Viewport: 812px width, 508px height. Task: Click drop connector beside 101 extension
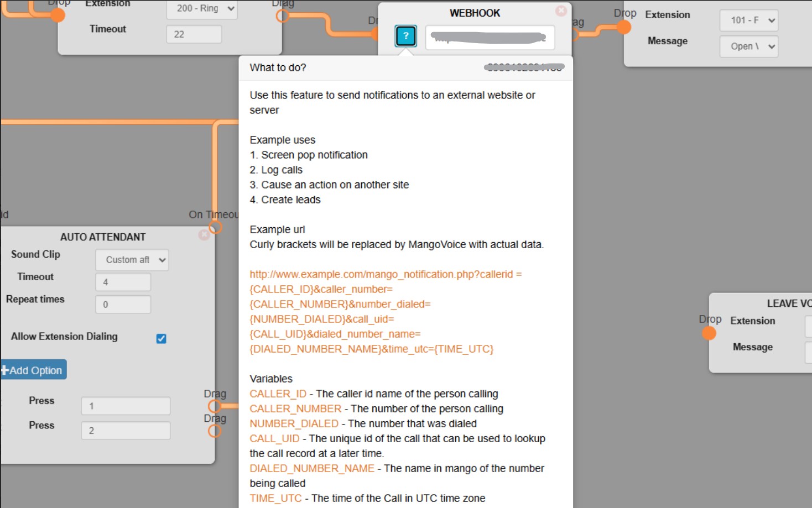(x=624, y=27)
